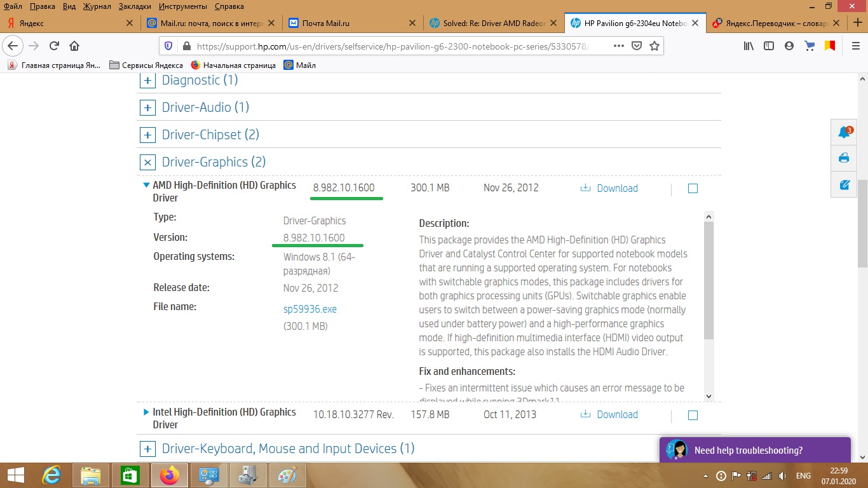Collapse the Driver-Graphics (2) section

click(147, 162)
